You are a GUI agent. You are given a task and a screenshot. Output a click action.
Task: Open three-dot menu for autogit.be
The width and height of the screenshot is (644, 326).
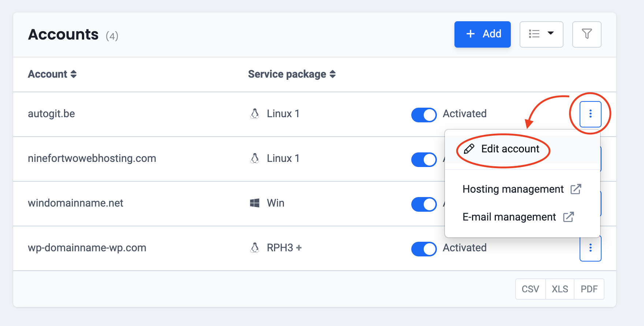tap(590, 114)
